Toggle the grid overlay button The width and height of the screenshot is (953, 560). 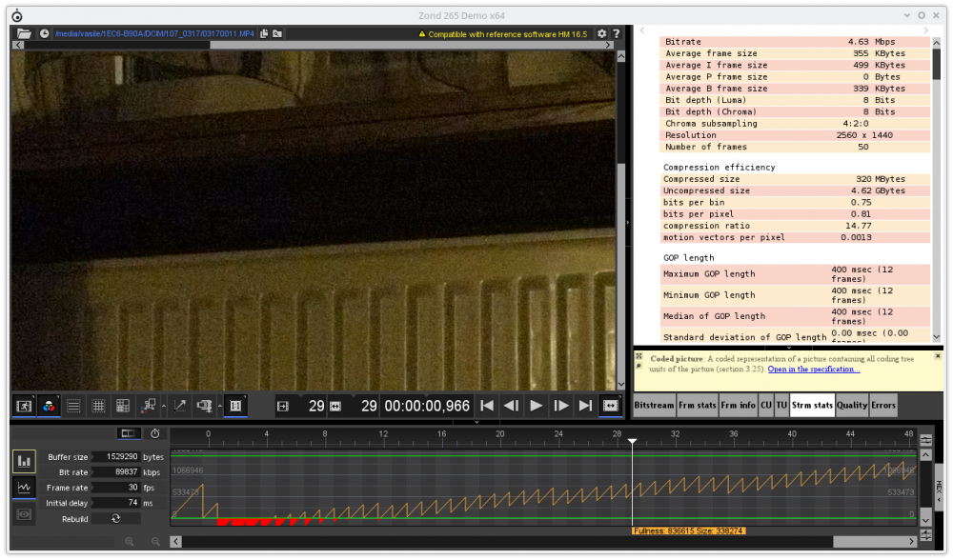pos(97,406)
